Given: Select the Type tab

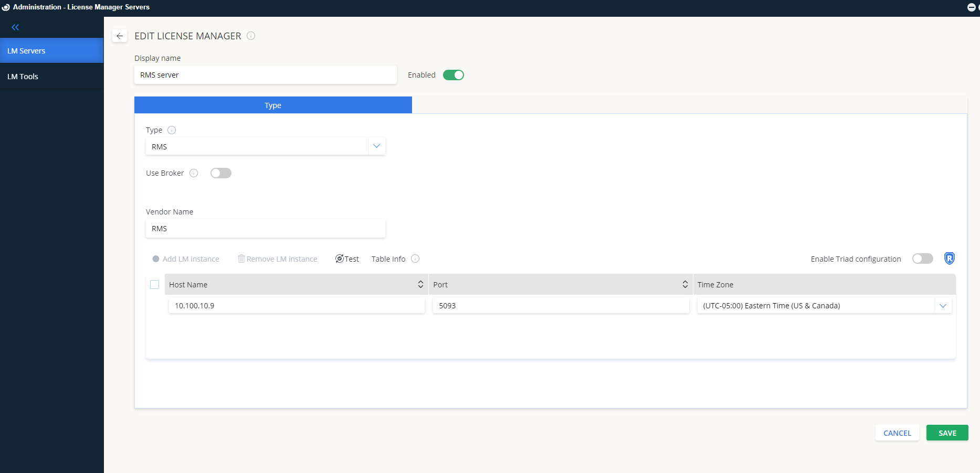Looking at the screenshot, I should click(x=273, y=105).
